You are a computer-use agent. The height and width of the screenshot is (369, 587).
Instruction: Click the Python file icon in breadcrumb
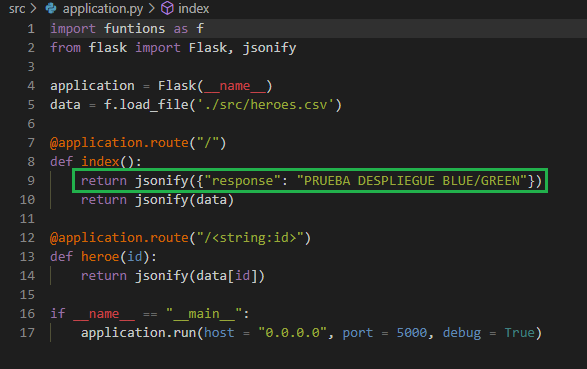tap(51, 8)
